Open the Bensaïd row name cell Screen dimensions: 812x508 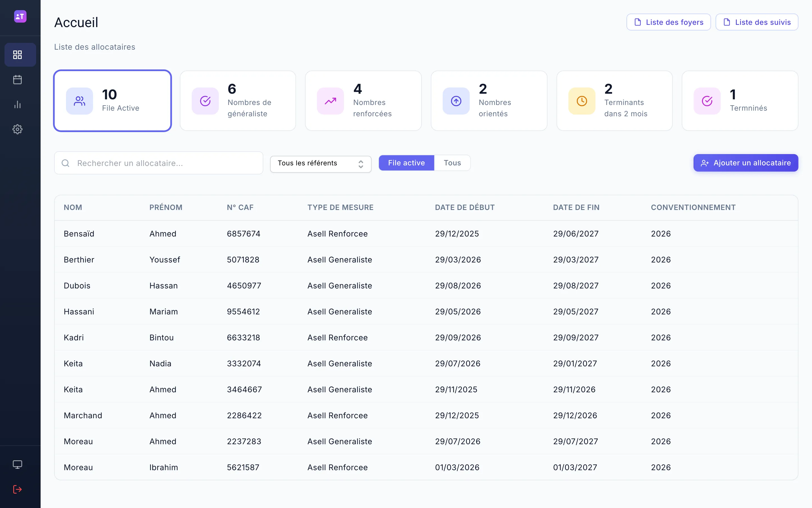click(79, 234)
